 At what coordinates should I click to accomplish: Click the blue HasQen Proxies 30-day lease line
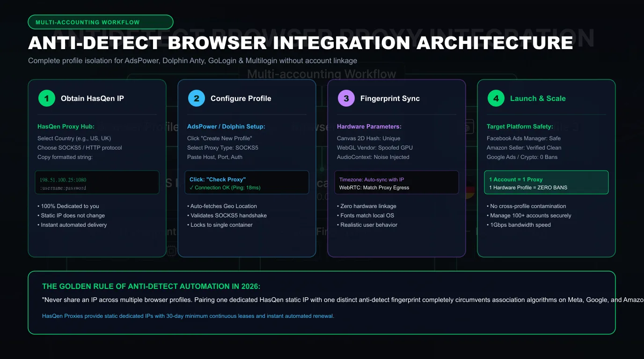[188, 316]
